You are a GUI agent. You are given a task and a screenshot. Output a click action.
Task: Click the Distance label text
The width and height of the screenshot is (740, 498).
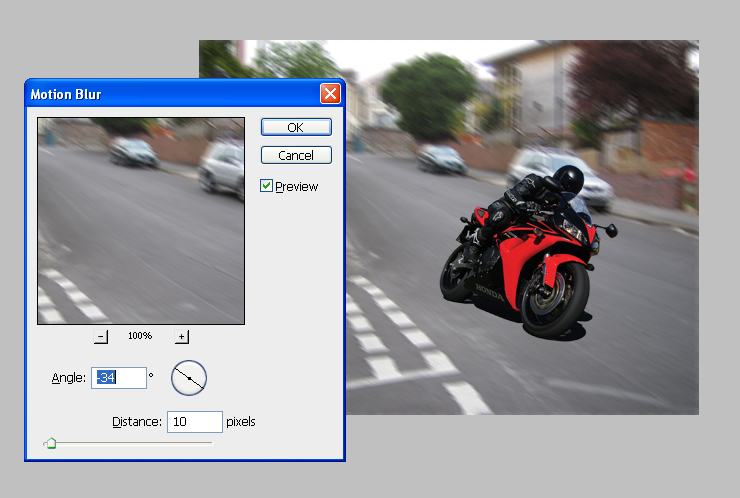tap(137, 422)
